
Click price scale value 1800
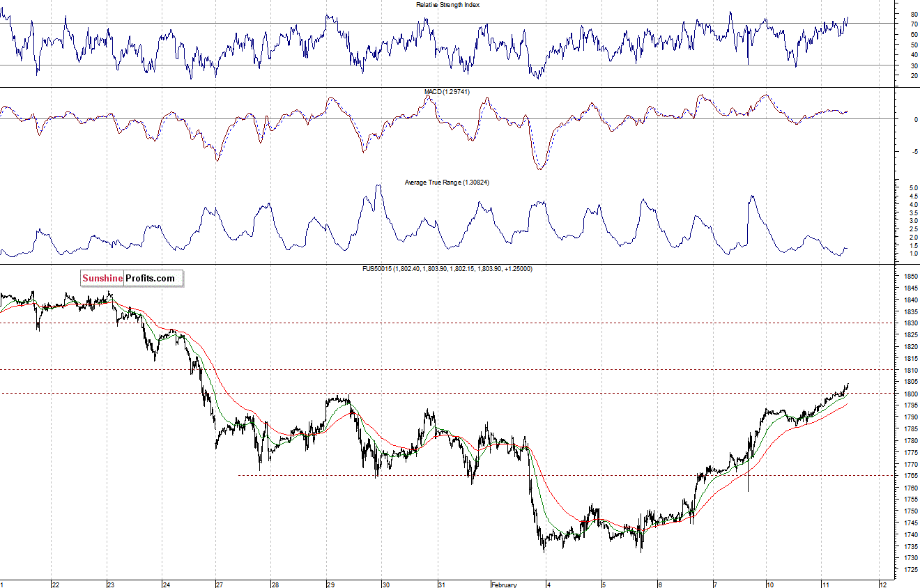tap(910, 394)
